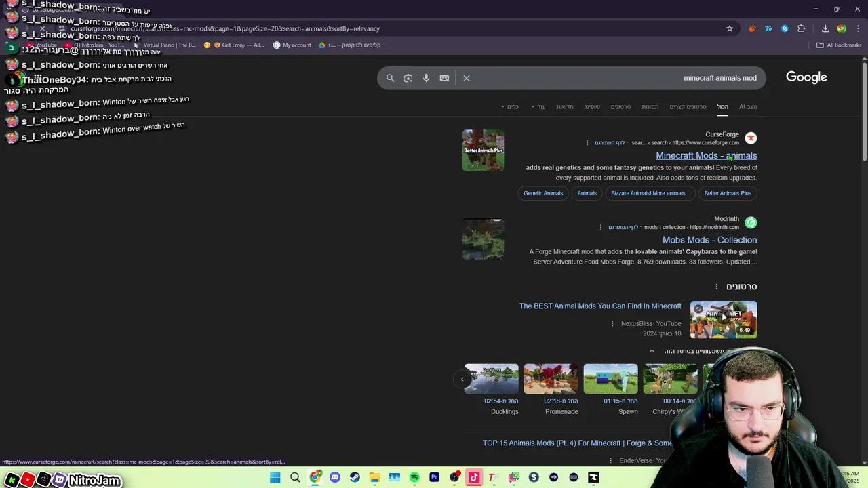Click the Google search magnifier icon
The width and height of the screenshot is (868, 488).
click(x=390, y=78)
